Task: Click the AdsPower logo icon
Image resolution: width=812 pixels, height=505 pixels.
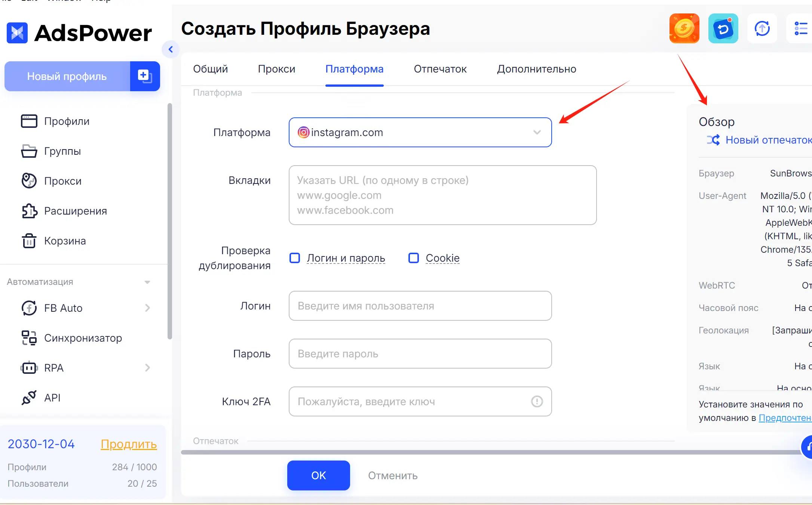Action: click(x=17, y=33)
